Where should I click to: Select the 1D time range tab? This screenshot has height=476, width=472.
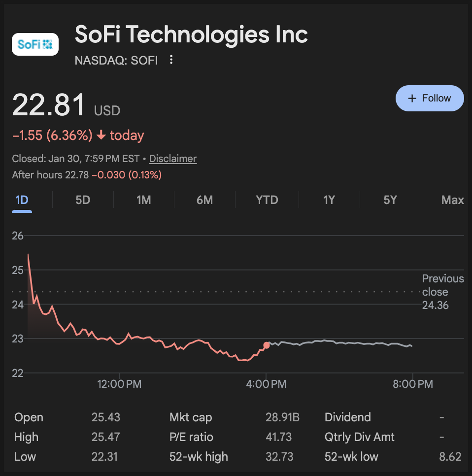tap(22, 200)
